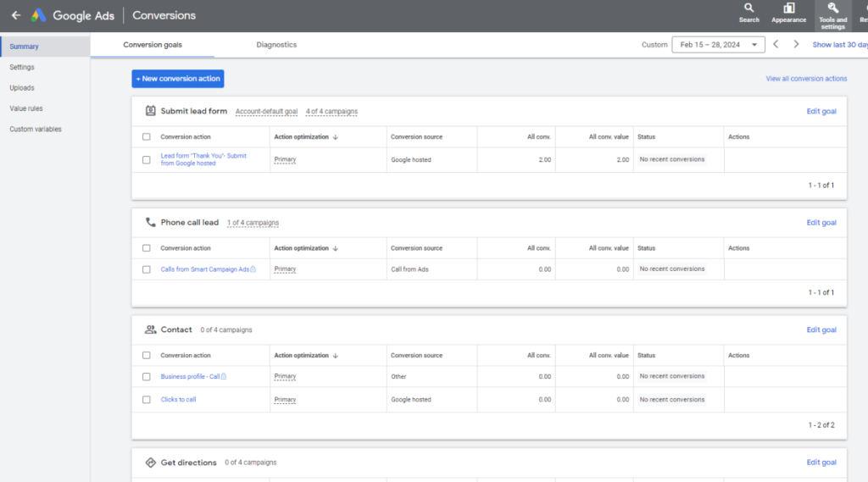The image size is (868, 482).
Task: Switch to the Conversion goals tab
Action: (153, 45)
